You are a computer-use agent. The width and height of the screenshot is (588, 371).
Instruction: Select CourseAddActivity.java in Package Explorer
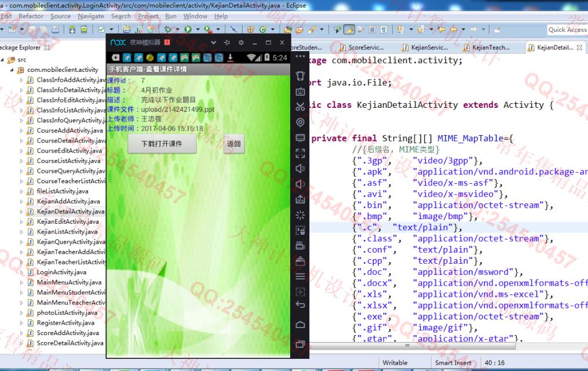tap(70, 130)
